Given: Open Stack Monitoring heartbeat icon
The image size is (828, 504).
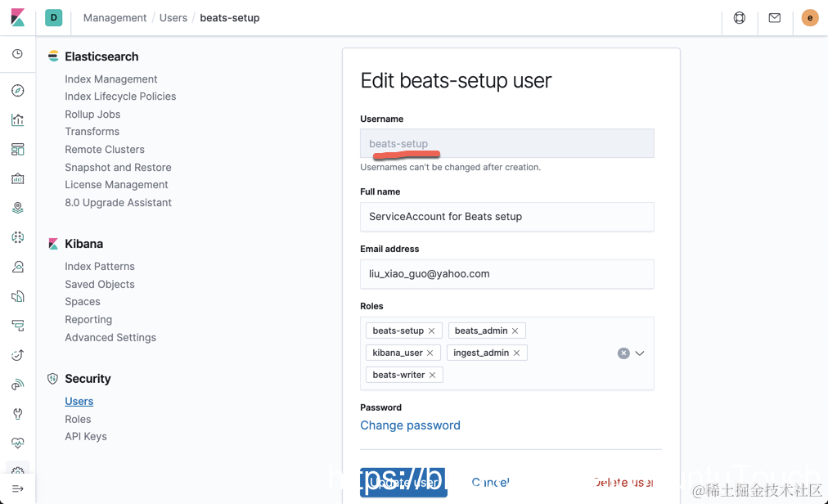Looking at the screenshot, I should coord(17,443).
